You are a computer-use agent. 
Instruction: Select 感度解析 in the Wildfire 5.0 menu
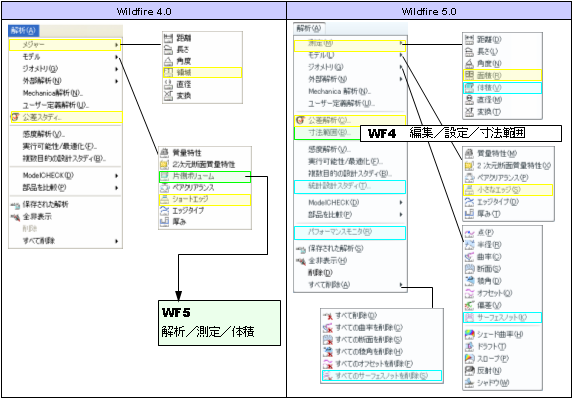click(330, 149)
